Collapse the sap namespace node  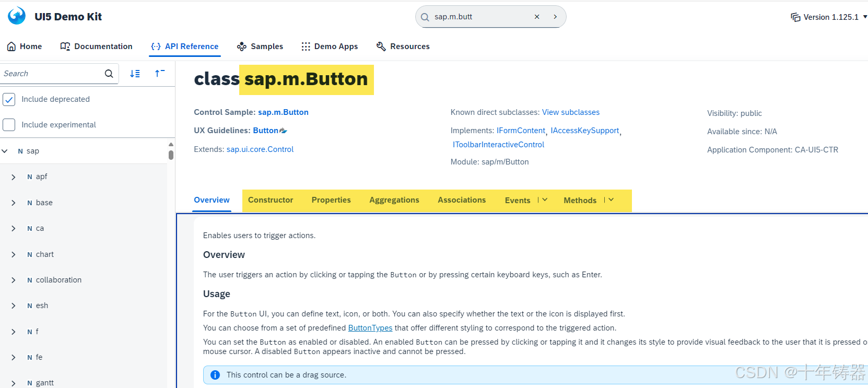[5, 151]
